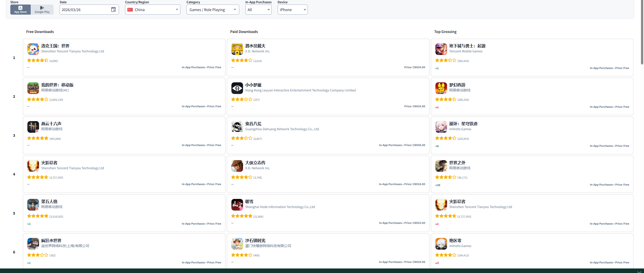Click 燕云十六声 app icon
This screenshot has height=273, width=644.
point(33,127)
